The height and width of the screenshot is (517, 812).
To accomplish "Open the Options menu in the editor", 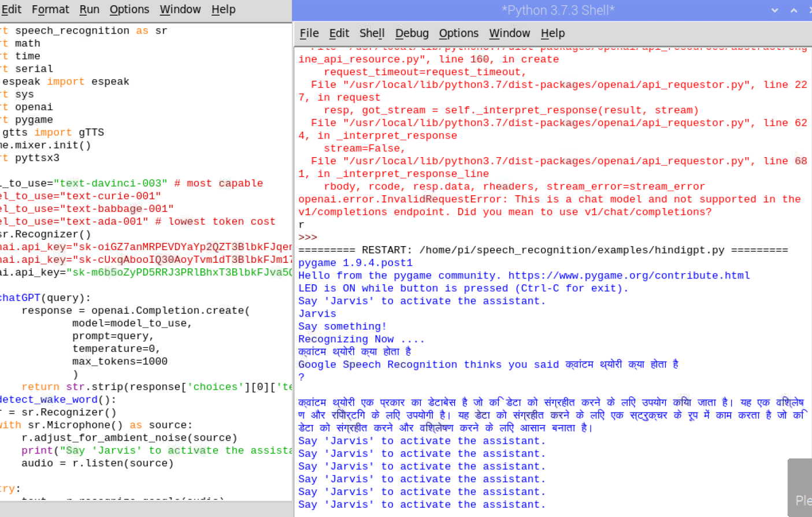I will pyautogui.click(x=129, y=9).
